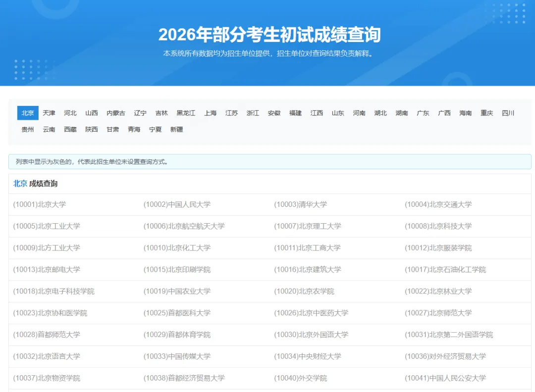Viewport: 535px width, 392px height.
Task: Switch to the 天津 province tab
Action: [x=49, y=113]
